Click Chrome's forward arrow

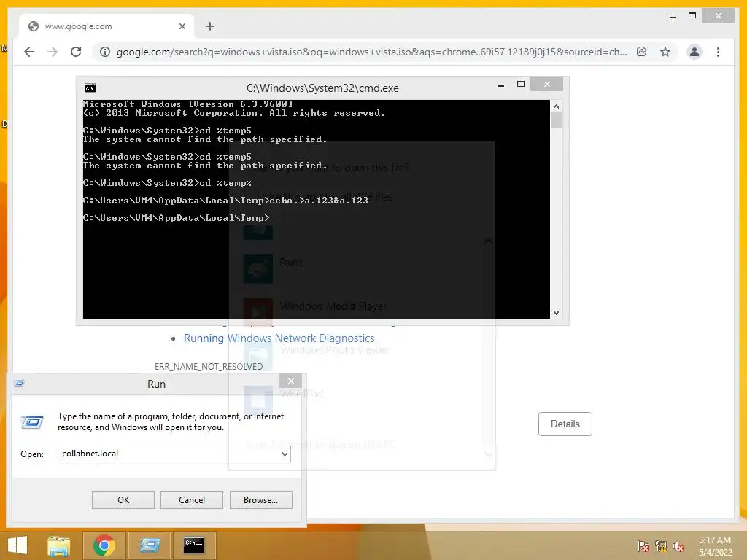pyautogui.click(x=53, y=52)
